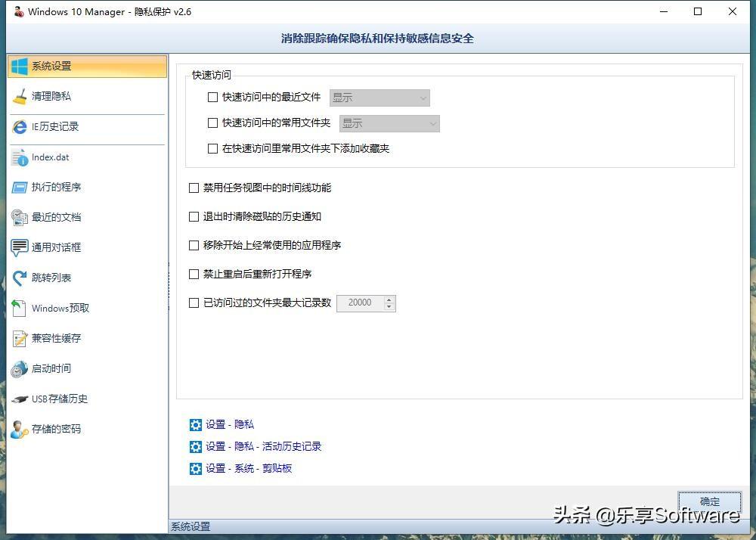
Task: Check 快速访问中的最近文件 checkbox
Action: [x=212, y=98]
